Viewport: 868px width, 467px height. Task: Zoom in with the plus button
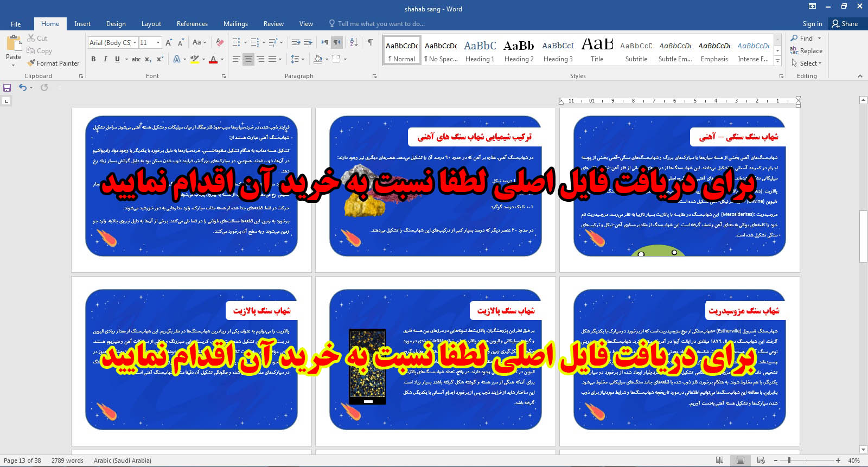point(838,460)
